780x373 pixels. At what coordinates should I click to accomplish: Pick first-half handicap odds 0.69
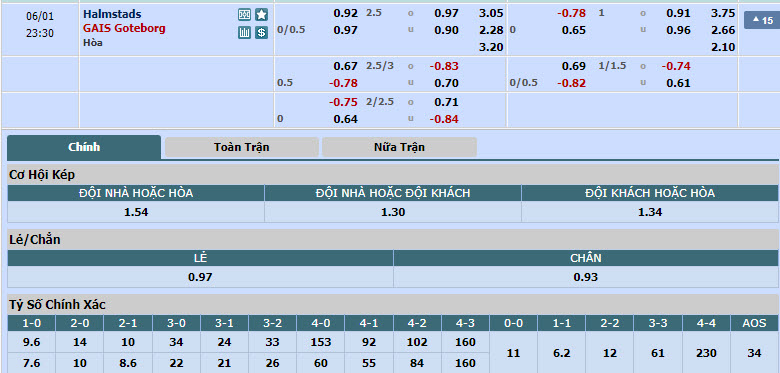point(574,66)
